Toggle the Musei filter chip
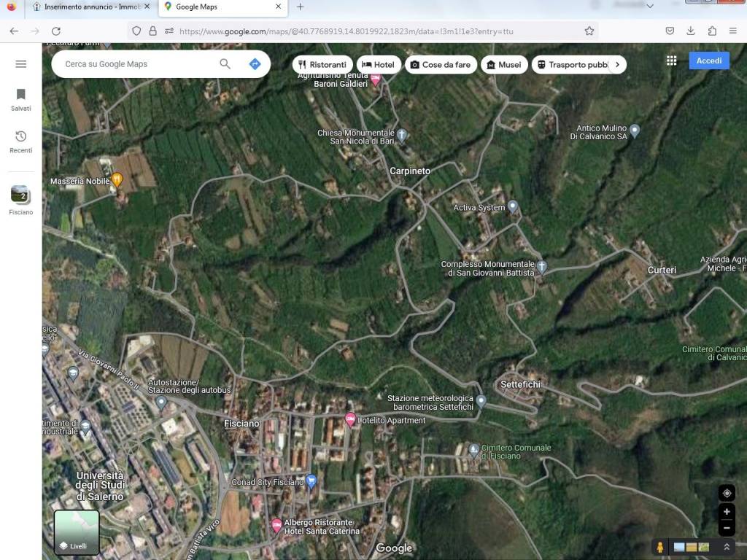The height and width of the screenshot is (560, 747). click(x=504, y=64)
